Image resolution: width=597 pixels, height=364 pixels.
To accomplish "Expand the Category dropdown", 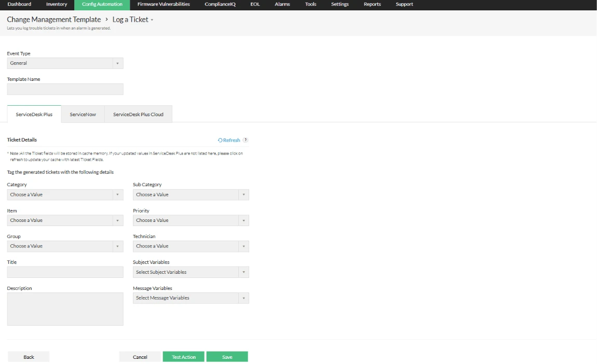I will pyautogui.click(x=65, y=195).
